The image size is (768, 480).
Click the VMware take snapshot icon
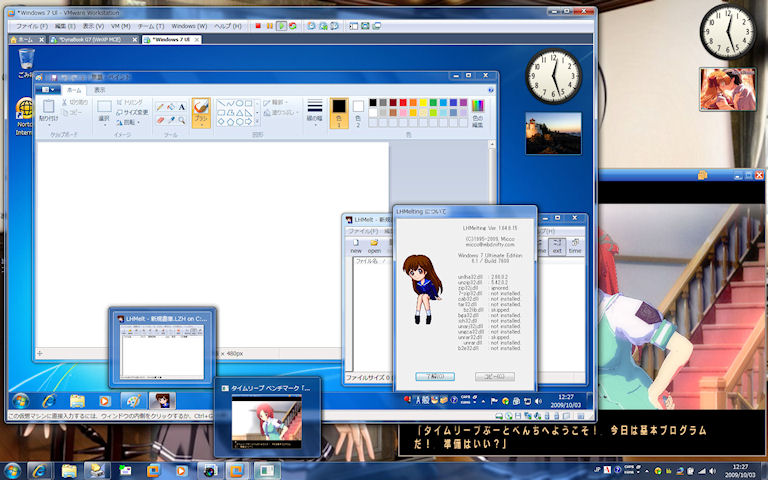tap(311, 26)
